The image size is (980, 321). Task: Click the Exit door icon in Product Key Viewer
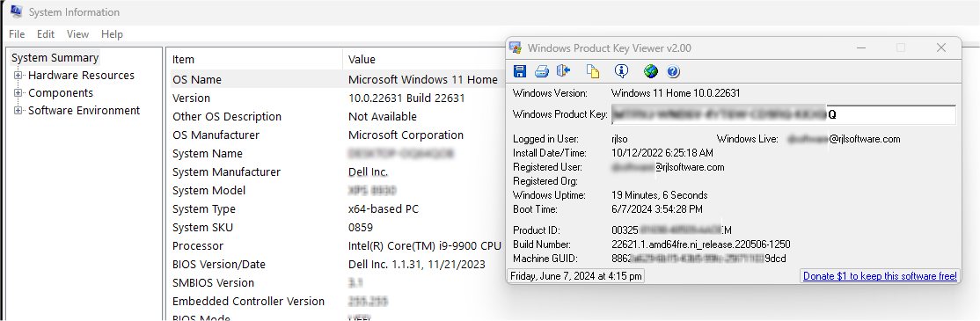coord(564,71)
